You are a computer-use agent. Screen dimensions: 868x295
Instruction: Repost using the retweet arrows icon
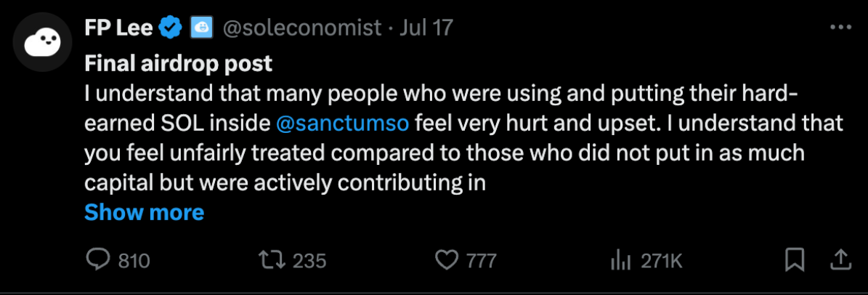(x=272, y=259)
